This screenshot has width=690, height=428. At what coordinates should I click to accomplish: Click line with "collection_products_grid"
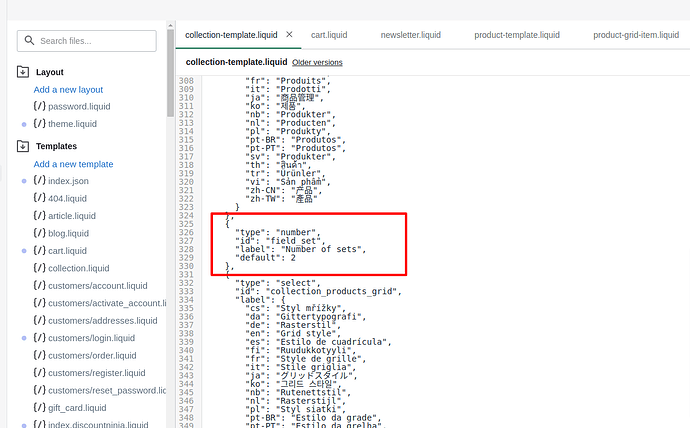tap(319, 291)
